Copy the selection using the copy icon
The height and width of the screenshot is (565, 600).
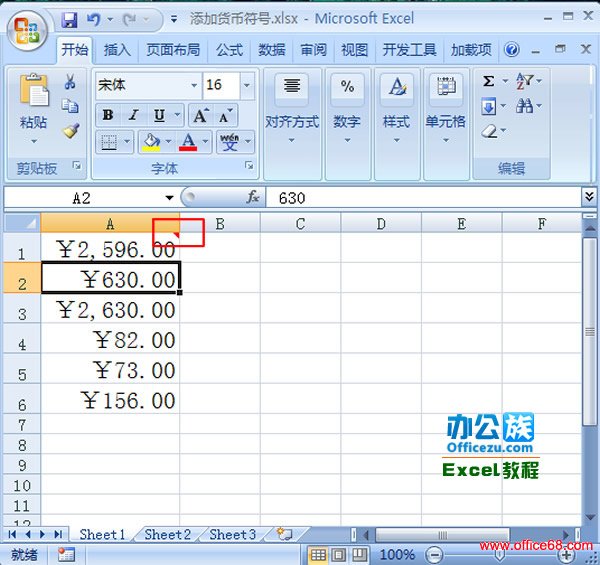click(x=70, y=106)
